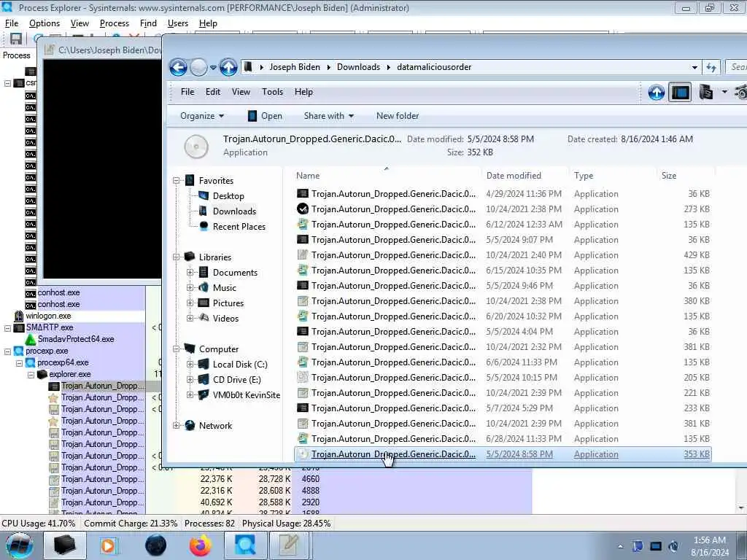
Task: Open the media player taskbar icon
Action: coord(108,545)
